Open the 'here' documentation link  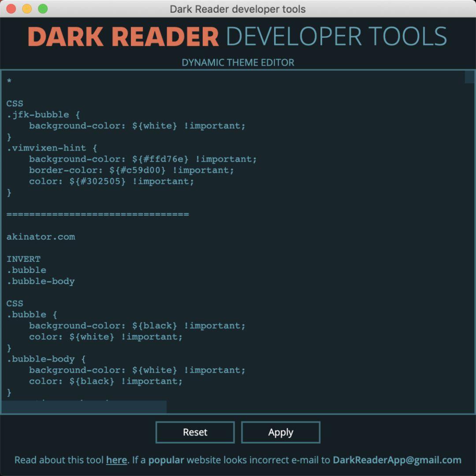click(x=116, y=460)
